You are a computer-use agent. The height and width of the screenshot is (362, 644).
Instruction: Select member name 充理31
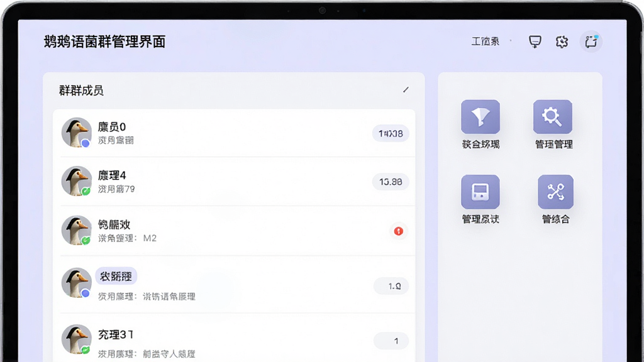(116, 335)
